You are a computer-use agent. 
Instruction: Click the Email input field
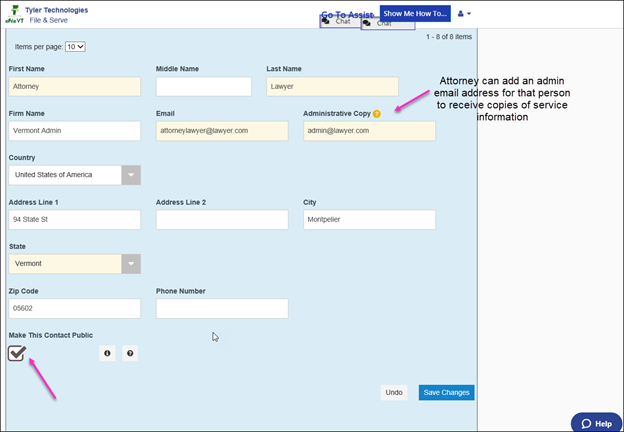(222, 131)
